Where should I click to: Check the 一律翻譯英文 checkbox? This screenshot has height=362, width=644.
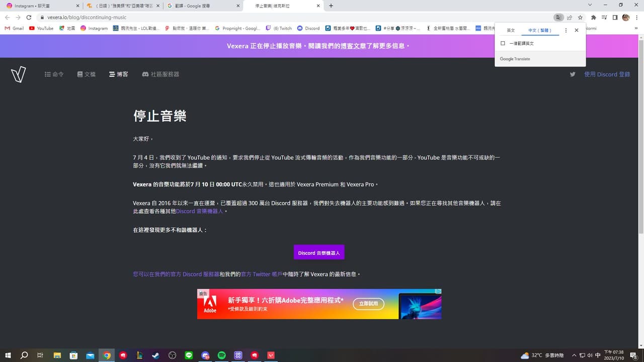(x=503, y=43)
